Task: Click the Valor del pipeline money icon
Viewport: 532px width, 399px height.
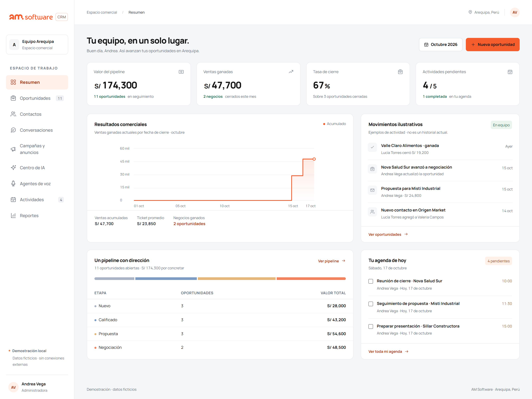Action: pyautogui.click(x=181, y=72)
